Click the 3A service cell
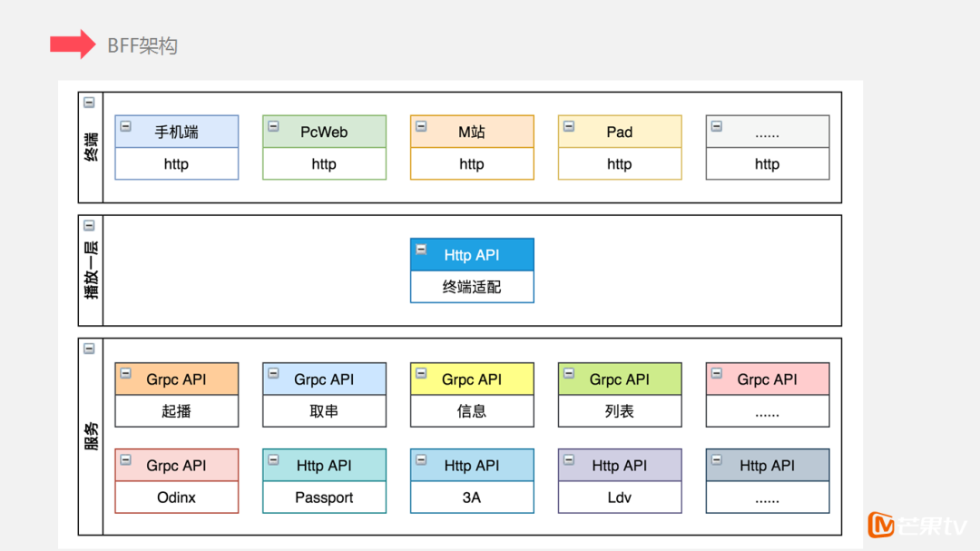Screen dimensions: 980x551 472,497
